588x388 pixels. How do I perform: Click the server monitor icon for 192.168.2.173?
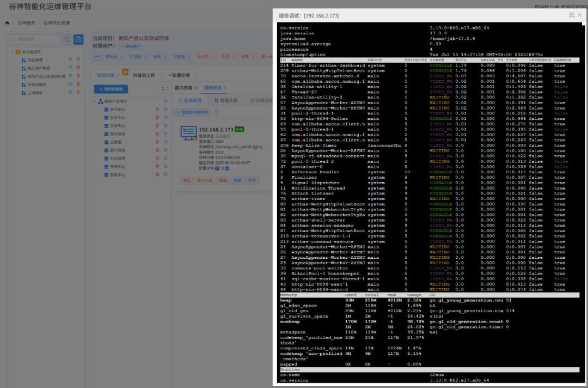[188, 133]
